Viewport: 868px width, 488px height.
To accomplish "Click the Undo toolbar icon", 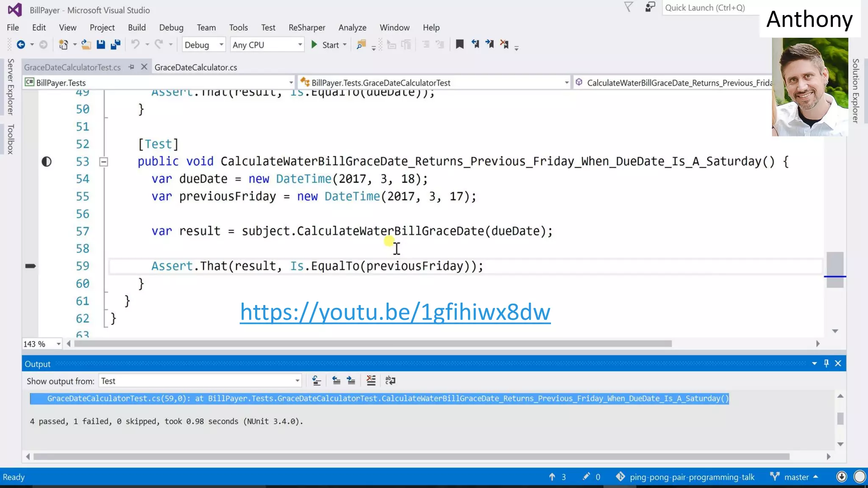I will click(135, 44).
